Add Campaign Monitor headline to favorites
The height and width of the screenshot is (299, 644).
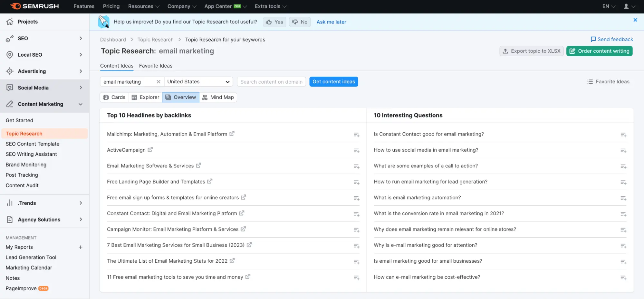click(x=356, y=230)
